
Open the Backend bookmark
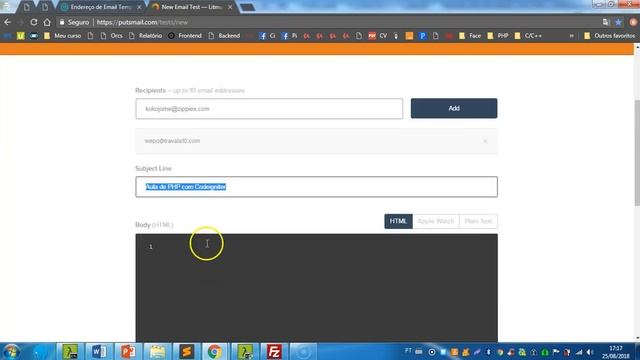224,36
